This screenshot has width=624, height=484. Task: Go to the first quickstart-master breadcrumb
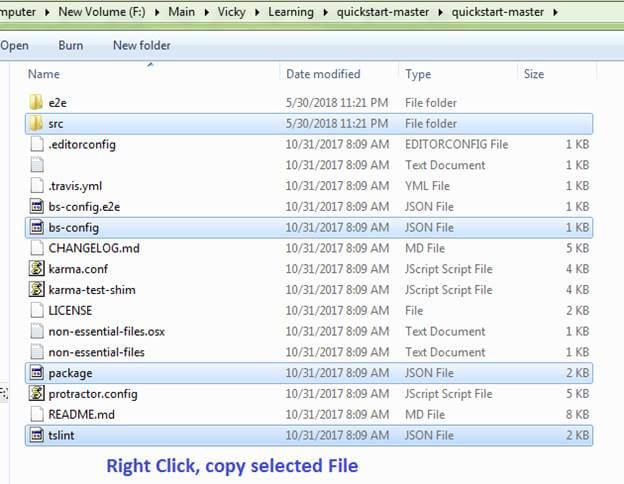coord(383,12)
